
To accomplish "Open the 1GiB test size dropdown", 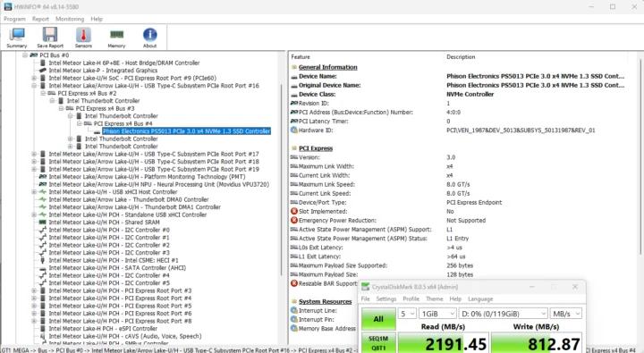I will [437, 314].
